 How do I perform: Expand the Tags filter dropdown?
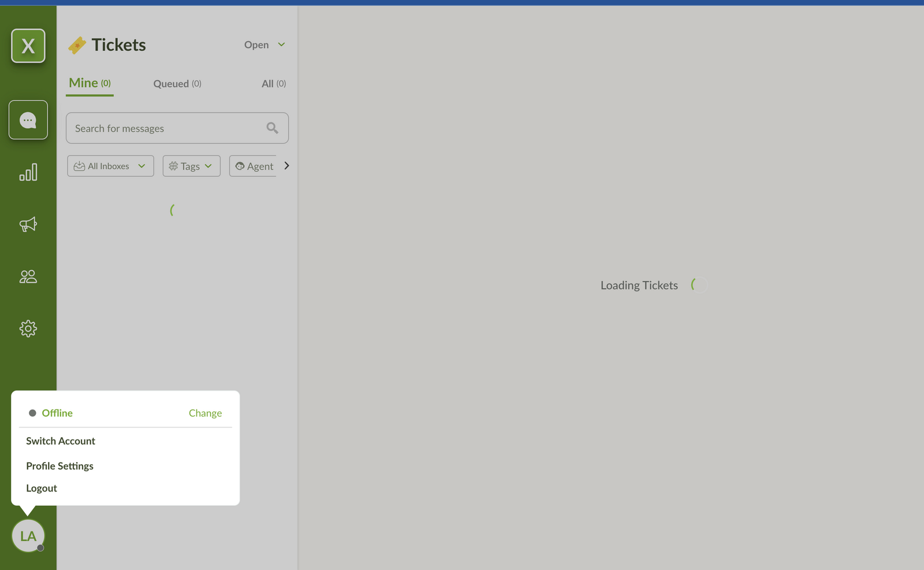[191, 166]
